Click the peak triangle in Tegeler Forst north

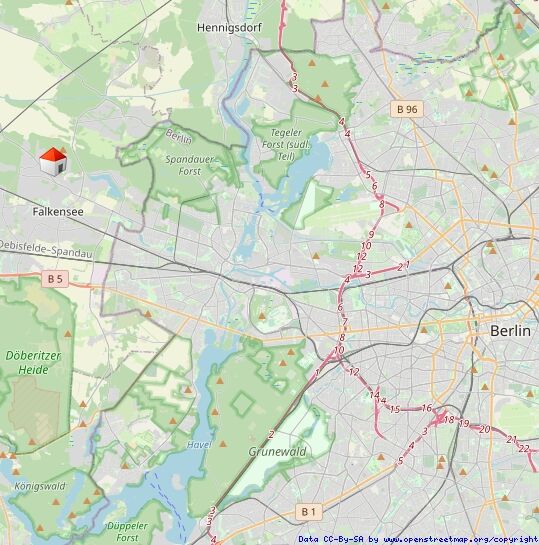[x=312, y=63]
